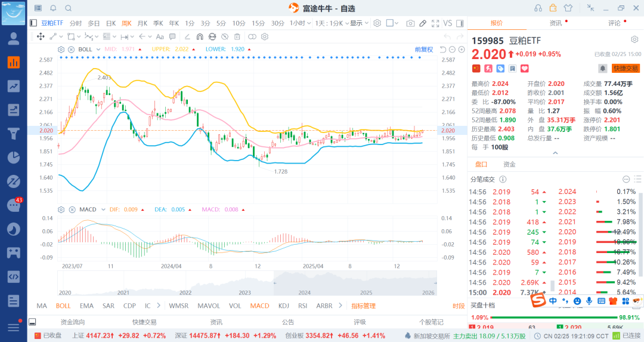Select the pencil drawing tool icon
Viewport: 644px width, 342px height.
423,23
